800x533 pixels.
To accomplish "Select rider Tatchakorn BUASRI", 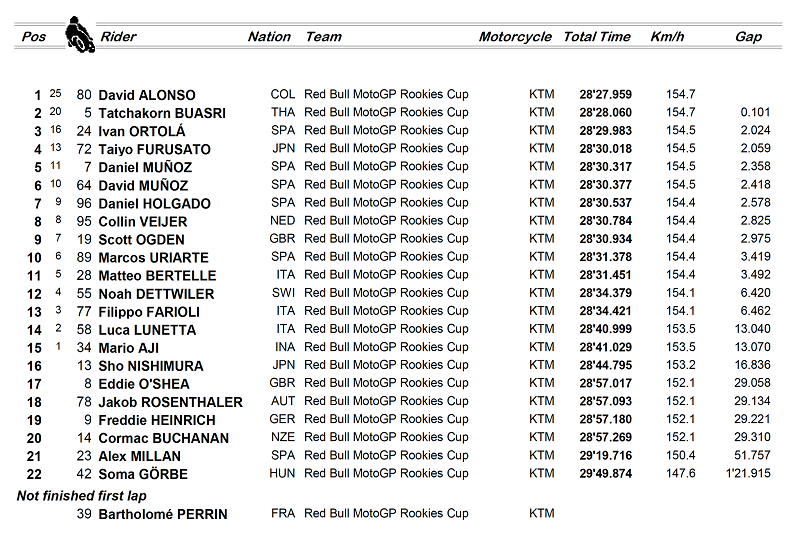I will pyautogui.click(x=157, y=113).
